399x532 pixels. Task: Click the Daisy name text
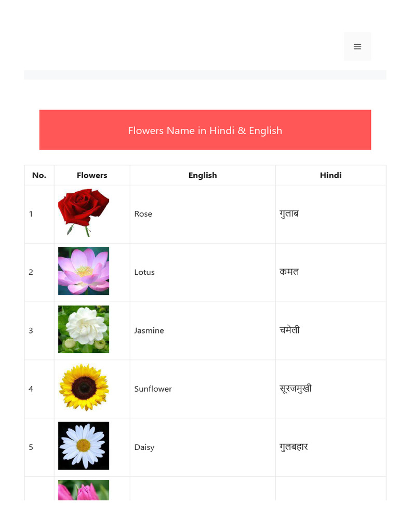tap(144, 447)
